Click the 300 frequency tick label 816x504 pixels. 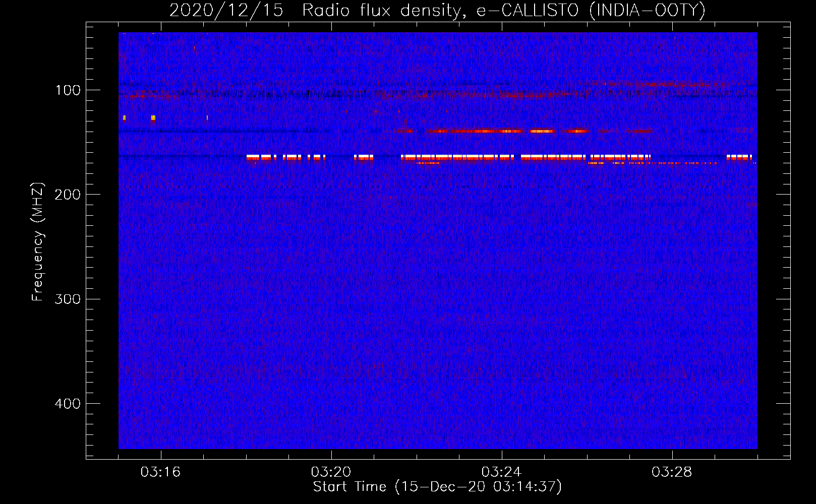click(68, 299)
